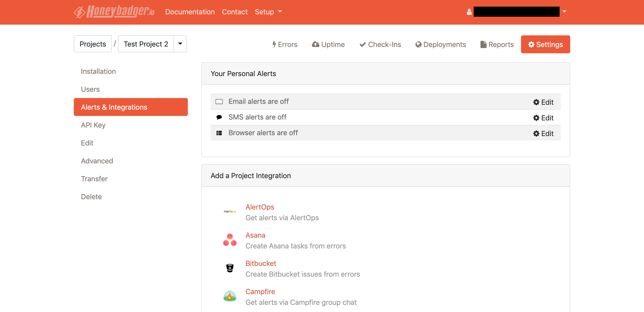Click the Campfire flame icon

point(229,296)
